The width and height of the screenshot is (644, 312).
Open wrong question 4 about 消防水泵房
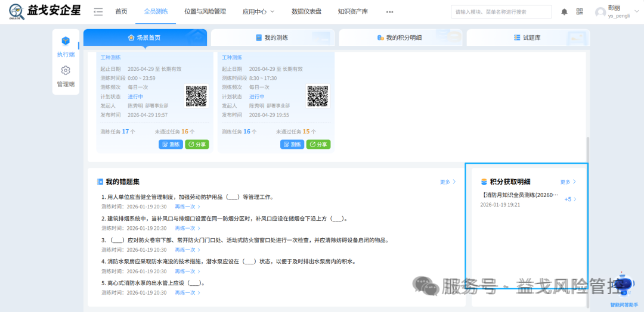click(x=229, y=261)
